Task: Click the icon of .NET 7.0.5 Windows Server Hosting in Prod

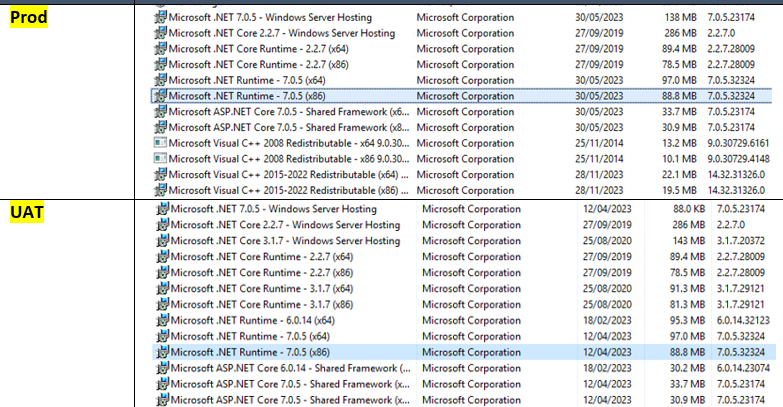Action: 160,17
